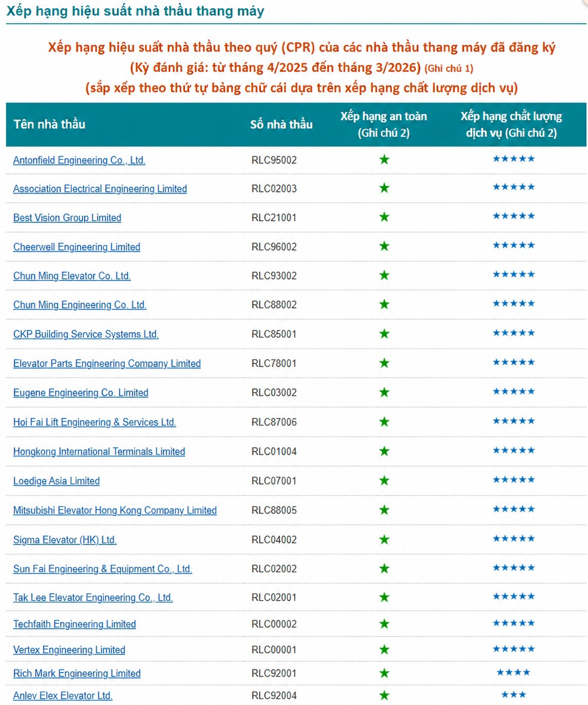Click five-star service rating for Association Electrical Engineering
The image size is (588, 705).
pos(514,187)
